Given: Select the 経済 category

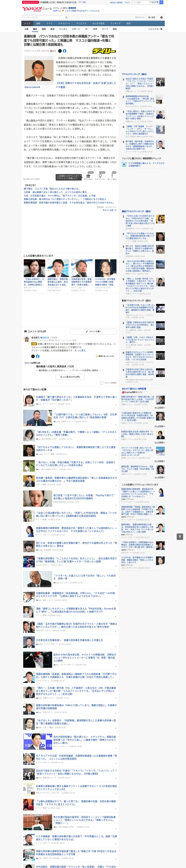Looking at the screenshot, I should [52, 29].
